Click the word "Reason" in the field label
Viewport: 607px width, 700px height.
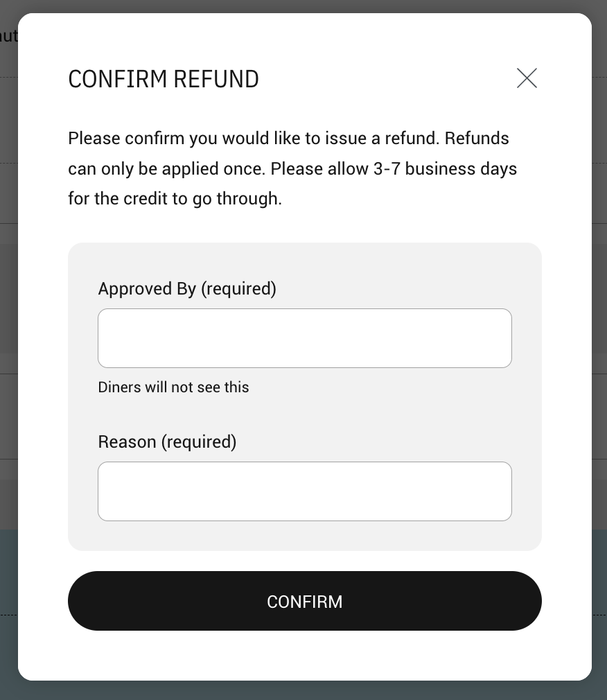click(x=127, y=441)
